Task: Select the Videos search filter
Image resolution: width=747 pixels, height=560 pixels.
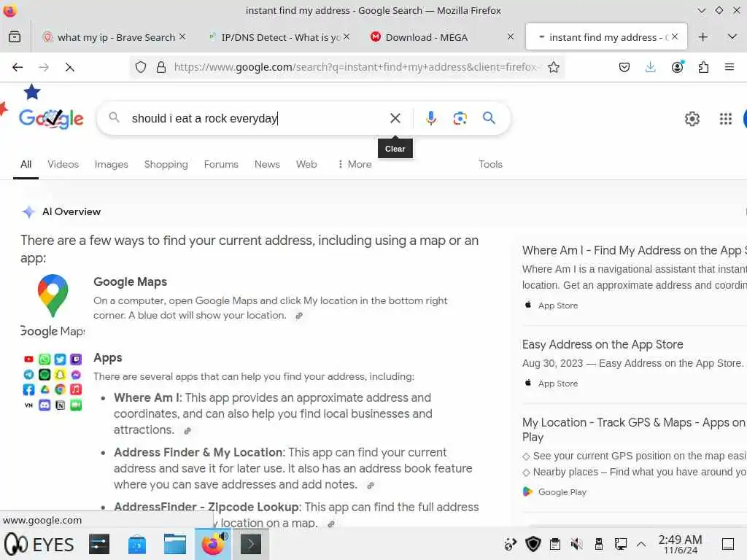Action: coord(63,164)
